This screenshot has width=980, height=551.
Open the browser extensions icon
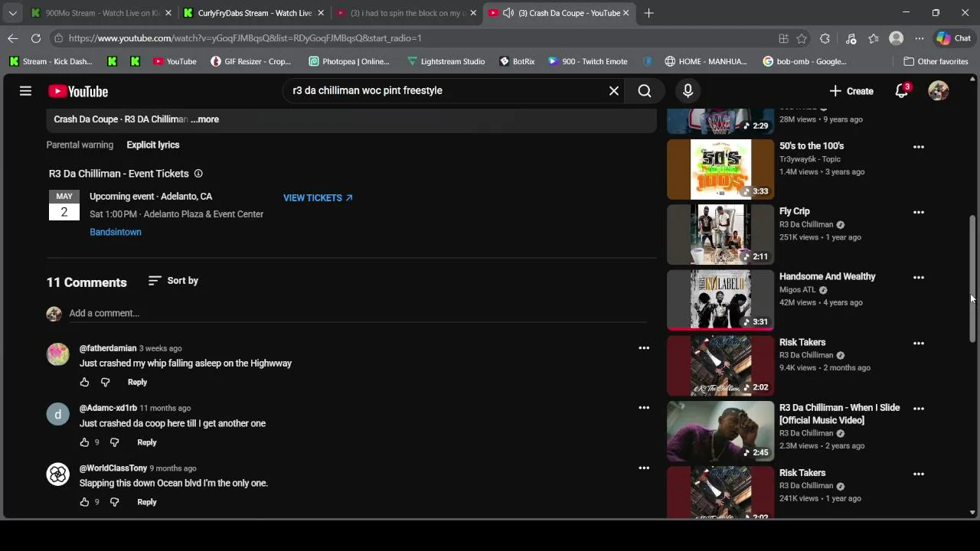tap(825, 38)
